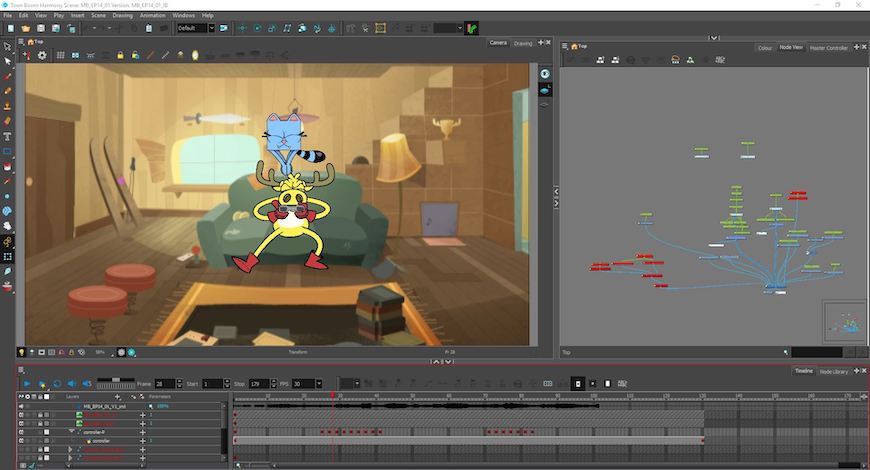This screenshot has height=470, width=870.
Task: Select the Pencil tool in the tools sidebar
Action: (x=7, y=91)
